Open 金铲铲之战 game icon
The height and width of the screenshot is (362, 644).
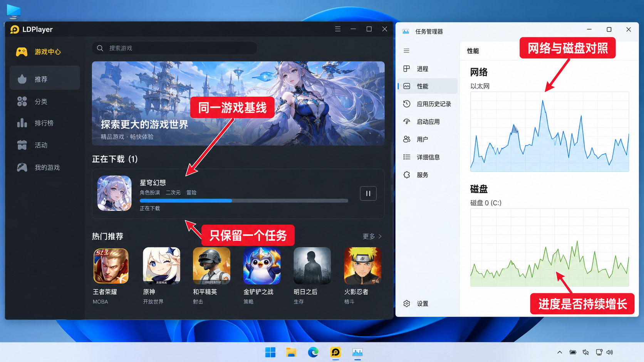coord(262,266)
